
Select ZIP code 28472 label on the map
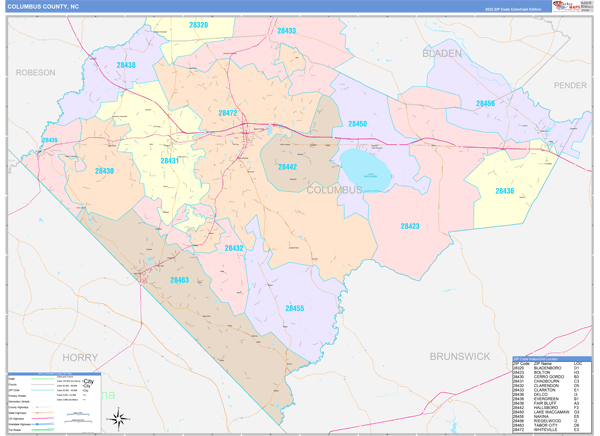click(x=228, y=113)
